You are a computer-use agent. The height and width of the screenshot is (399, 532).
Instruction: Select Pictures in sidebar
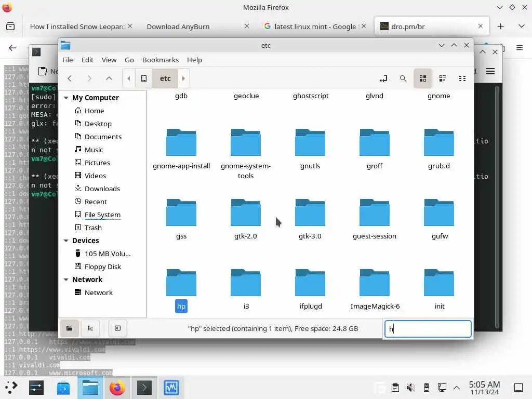97,163
